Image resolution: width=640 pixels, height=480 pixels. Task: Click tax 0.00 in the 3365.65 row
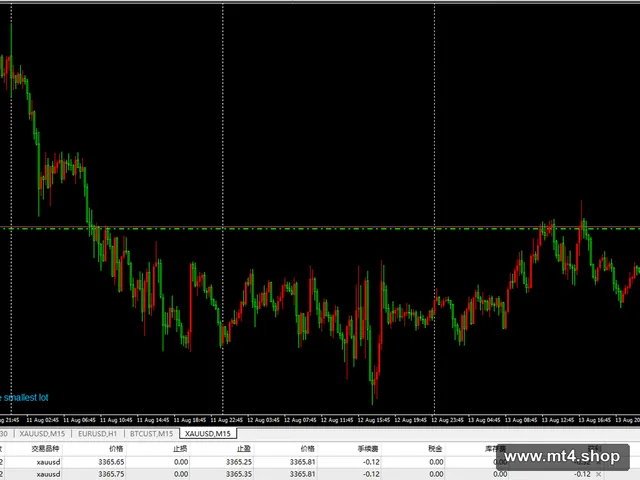click(x=436, y=462)
